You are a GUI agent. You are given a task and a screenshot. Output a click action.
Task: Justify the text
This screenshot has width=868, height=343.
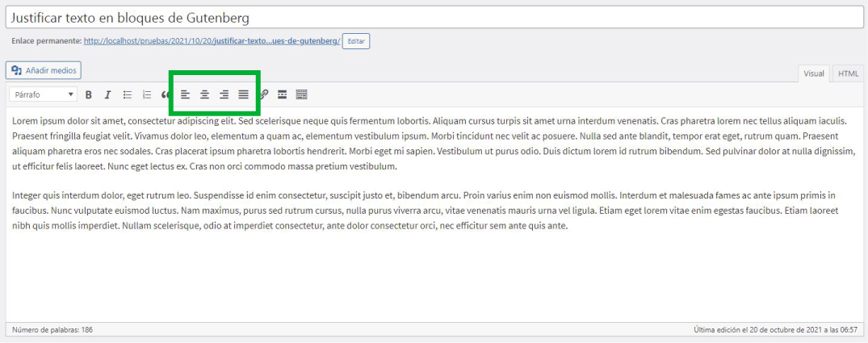(x=244, y=94)
